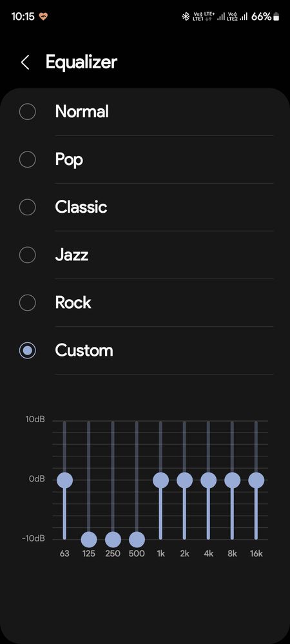Screen dimensions: 290x644
Task: Click the 4k band slider knob
Action: [x=208, y=480]
